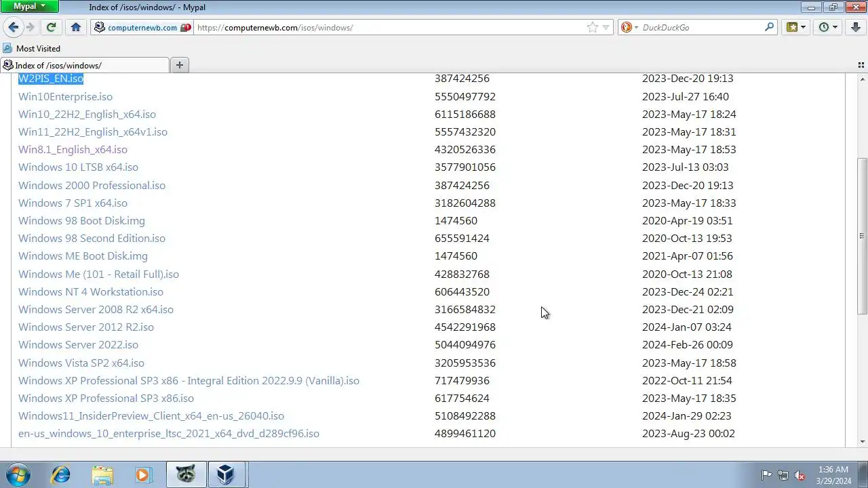Screen dimensions: 868x488
Task: Launch Internet Explorer from taskbar
Action: coord(61,474)
